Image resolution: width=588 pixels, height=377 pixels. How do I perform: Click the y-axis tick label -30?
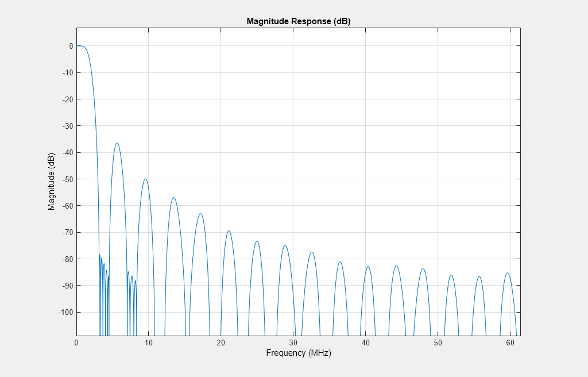(68, 126)
